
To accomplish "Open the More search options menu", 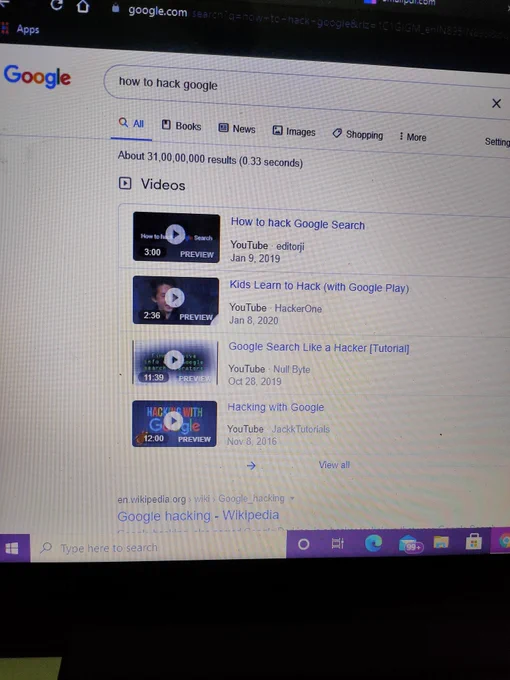I will tap(413, 137).
